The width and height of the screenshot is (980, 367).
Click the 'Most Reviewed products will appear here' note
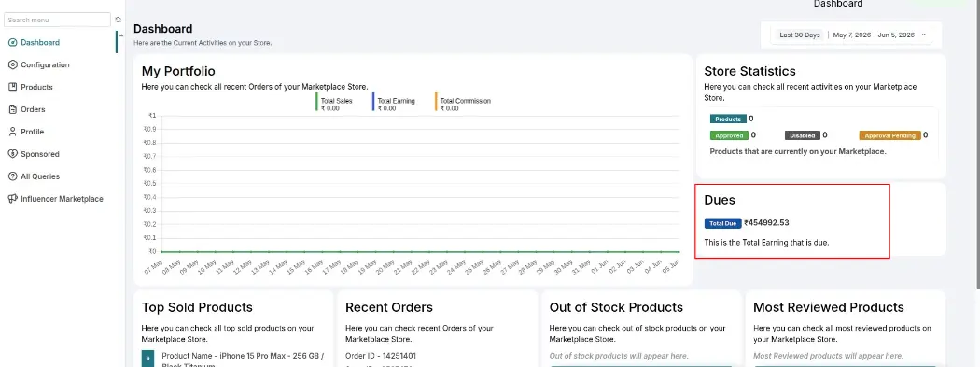click(828, 356)
